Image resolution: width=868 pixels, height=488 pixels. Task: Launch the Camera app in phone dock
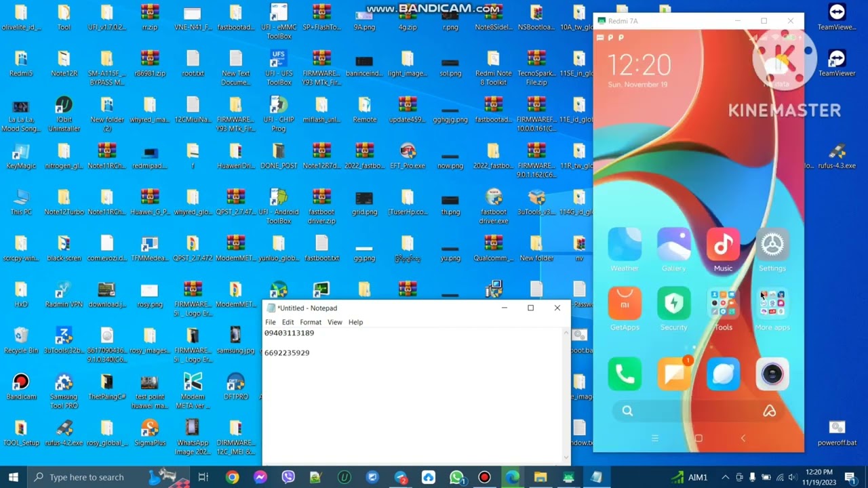coord(772,374)
